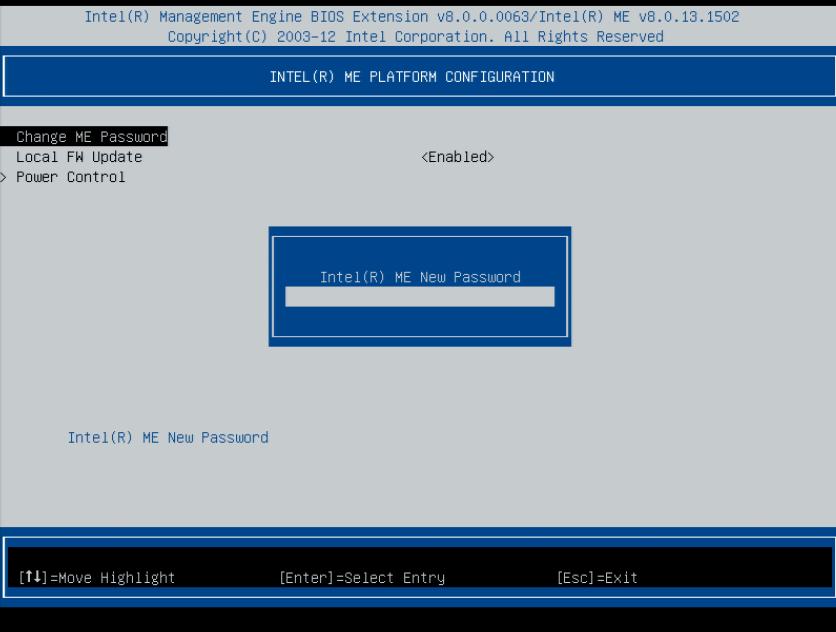Select the Change ME Password entry
This screenshot has width=836, height=632.
click(x=91, y=137)
